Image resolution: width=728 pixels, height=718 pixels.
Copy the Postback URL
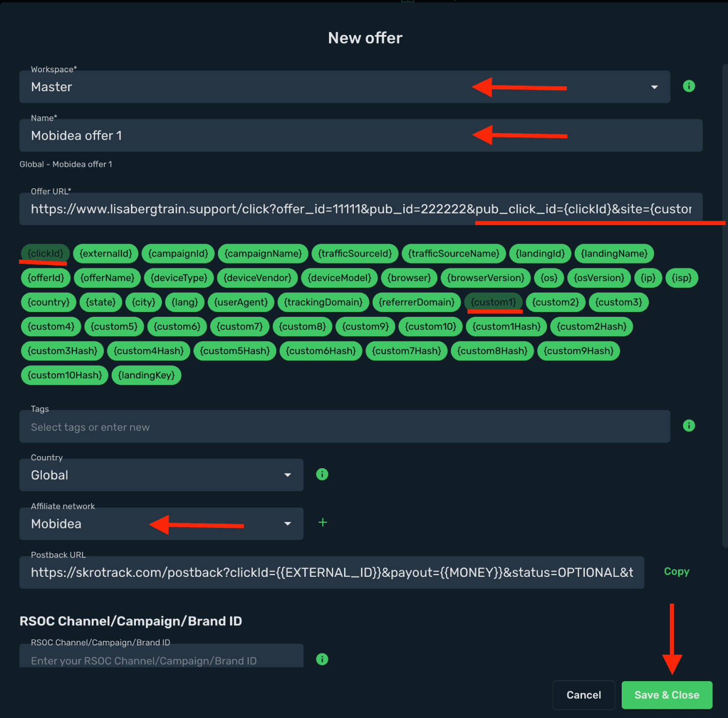click(677, 571)
